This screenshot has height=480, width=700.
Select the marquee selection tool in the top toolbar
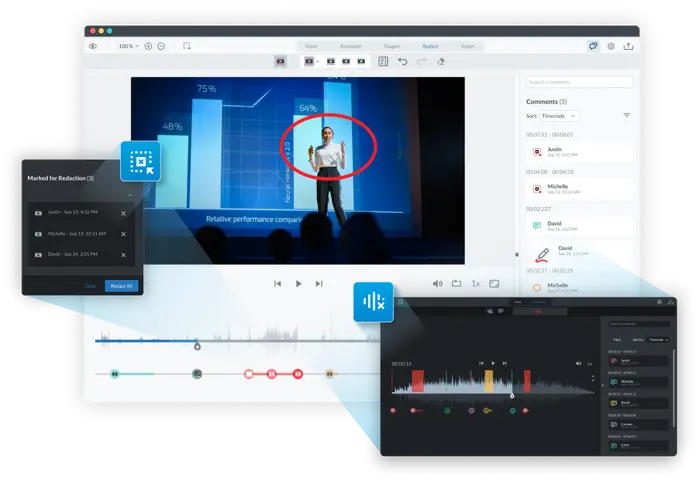coord(187,46)
